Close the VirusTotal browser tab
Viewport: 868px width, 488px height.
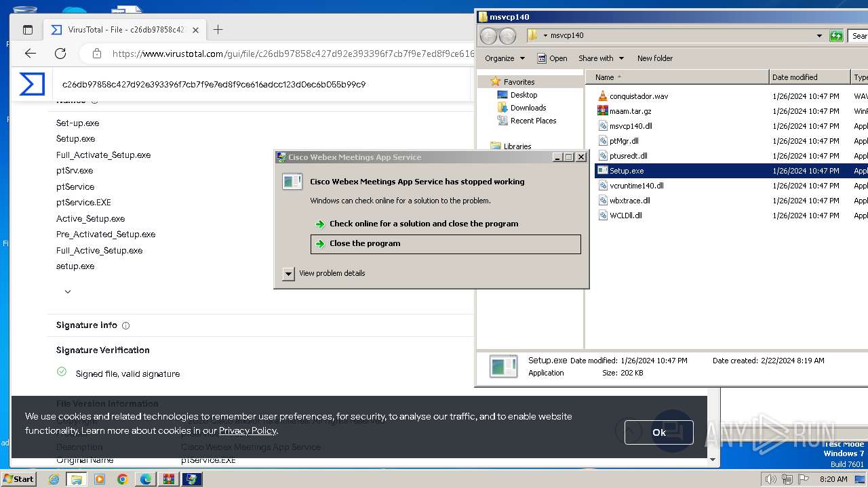[196, 30]
